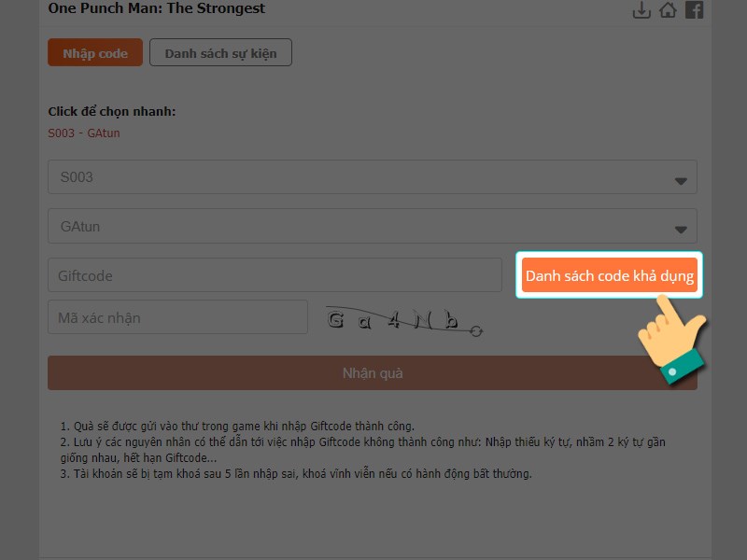
Task: Click the download icon in header
Action: [x=641, y=9]
